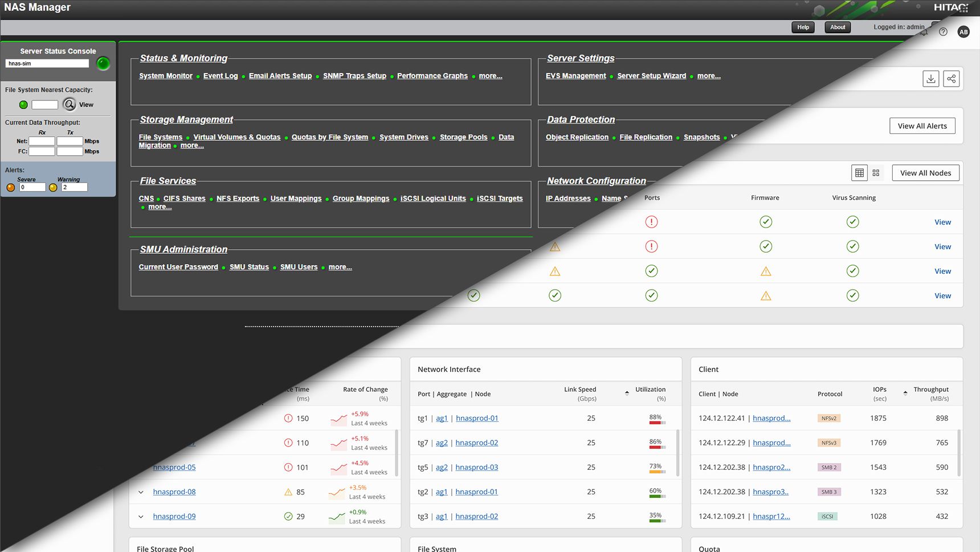Screen dimensions: 980x552
Task: Open SMU Administration more... link
Action: click(x=340, y=267)
